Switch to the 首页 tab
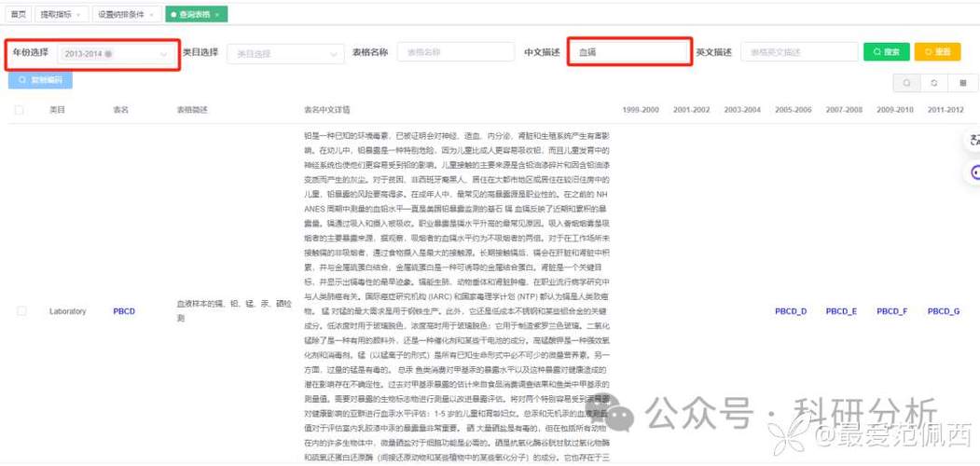The height and width of the screenshot is (466, 980). pos(18,14)
